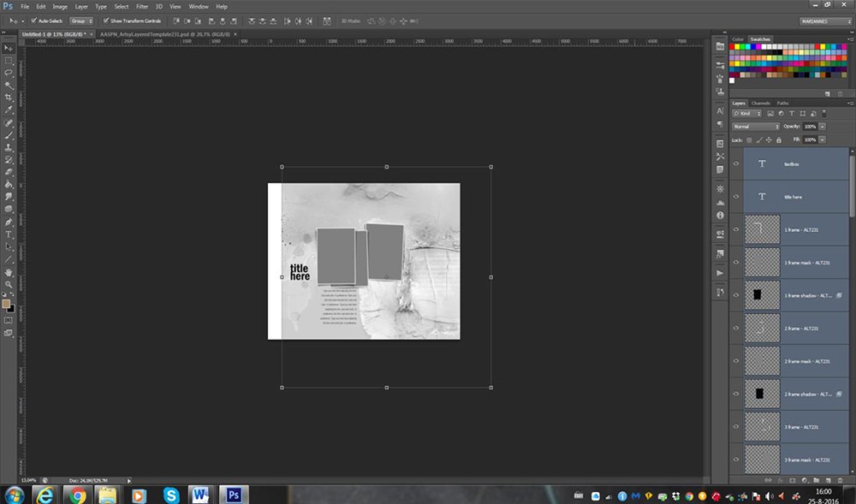Image resolution: width=856 pixels, height=504 pixels.
Task: Select the History Brush tool
Action: (x=9, y=160)
